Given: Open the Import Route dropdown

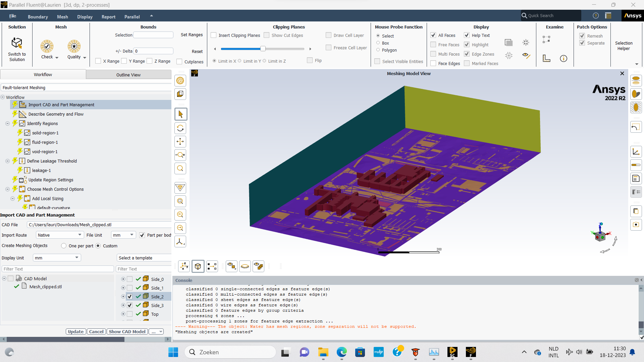Looking at the screenshot, I should [x=60, y=235].
